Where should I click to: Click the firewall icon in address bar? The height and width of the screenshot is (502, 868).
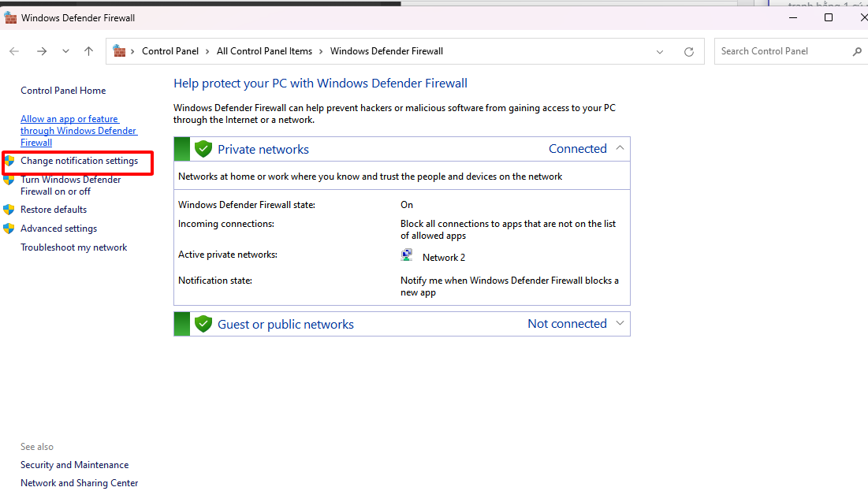119,51
